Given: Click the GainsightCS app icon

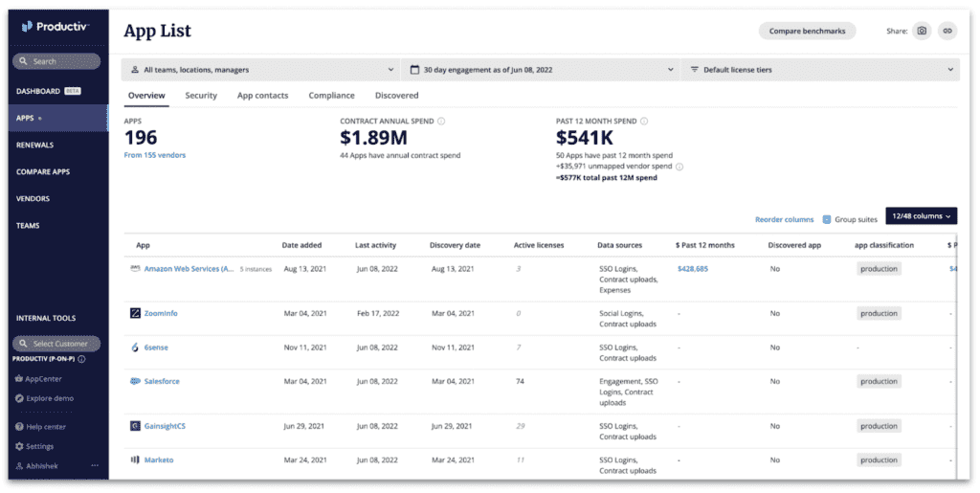Looking at the screenshot, I should 135,426.
